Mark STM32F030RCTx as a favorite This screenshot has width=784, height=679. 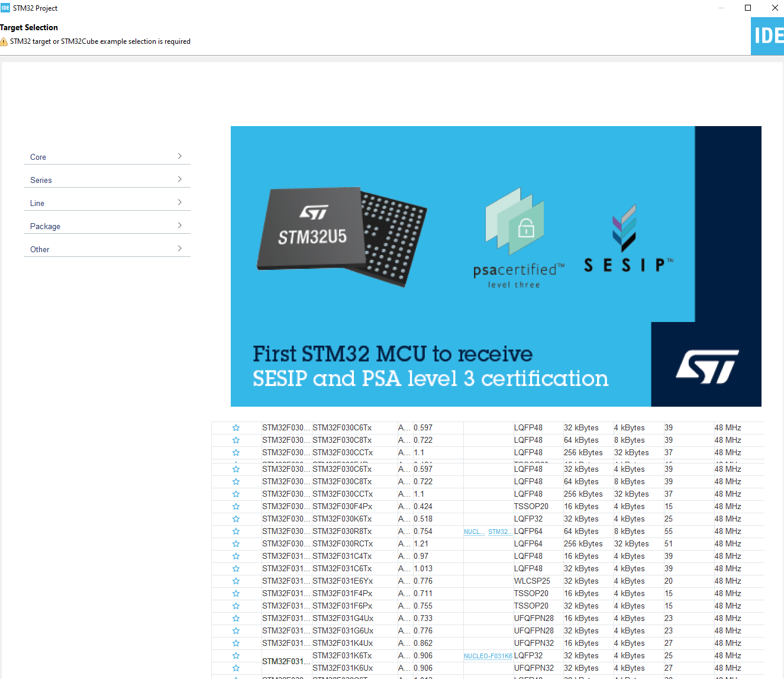point(236,543)
